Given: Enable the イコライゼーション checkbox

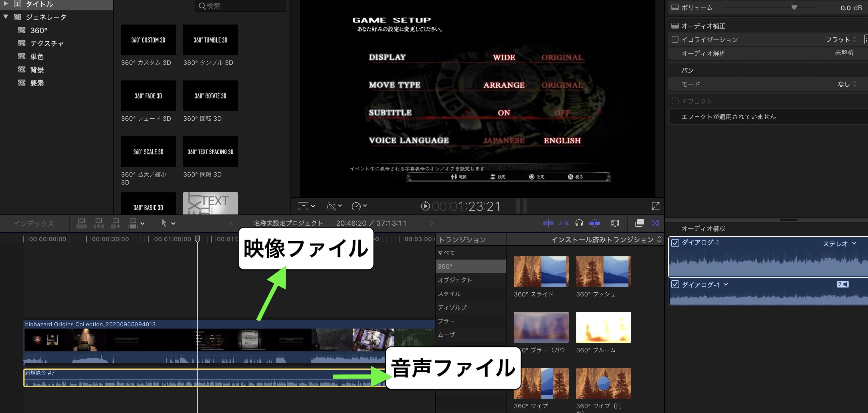Looking at the screenshot, I should click(x=675, y=39).
